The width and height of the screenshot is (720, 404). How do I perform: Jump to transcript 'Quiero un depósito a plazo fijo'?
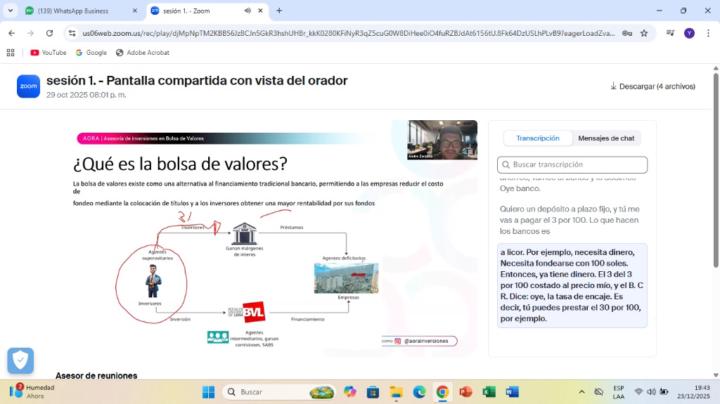pyautogui.click(x=569, y=220)
